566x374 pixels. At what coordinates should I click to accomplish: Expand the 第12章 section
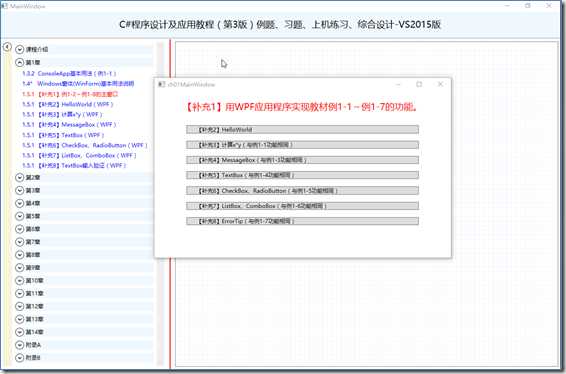(19, 306)
